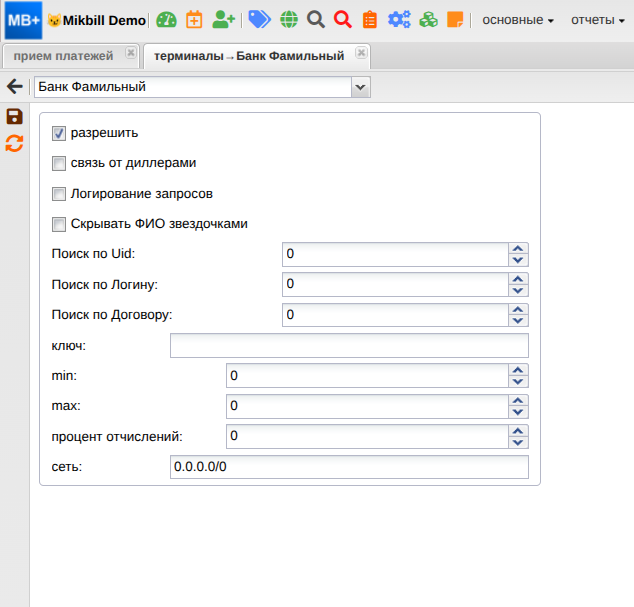Viewport: 634px width, 607px height.
Task: Close the прием платежей tab
Action: pos(131,53)
